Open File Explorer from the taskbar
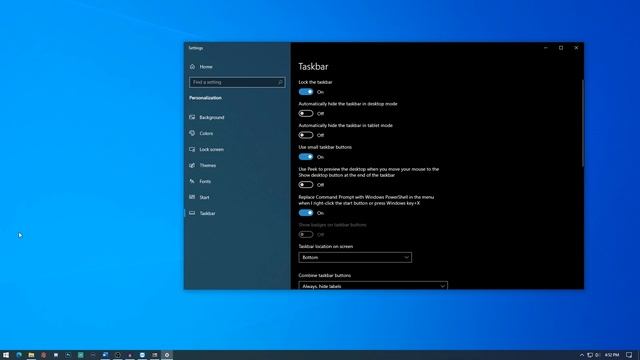 coord(31,355)
